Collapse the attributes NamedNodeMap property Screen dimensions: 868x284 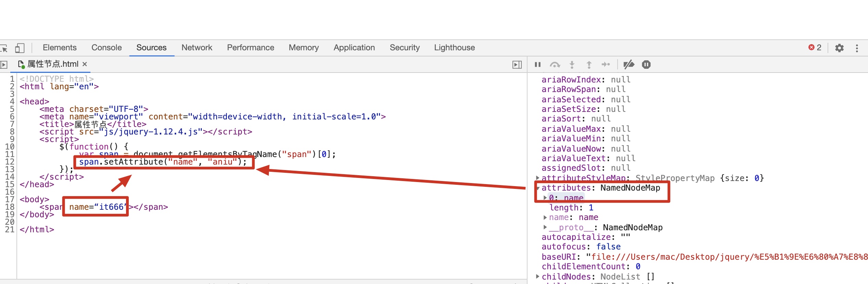coord(538,188)
